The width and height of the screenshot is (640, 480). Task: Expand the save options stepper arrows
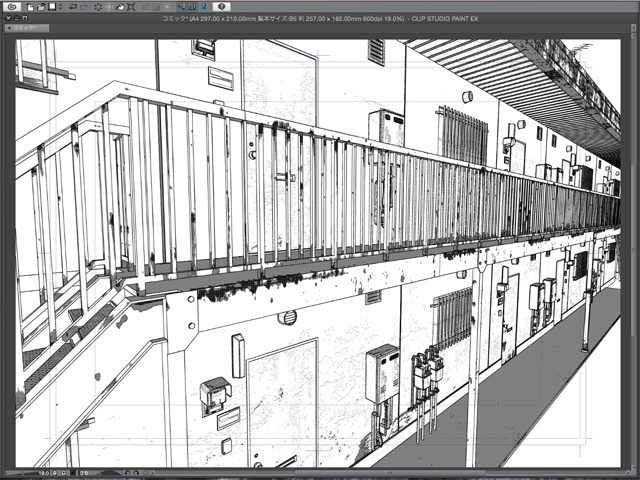point(60,7)
